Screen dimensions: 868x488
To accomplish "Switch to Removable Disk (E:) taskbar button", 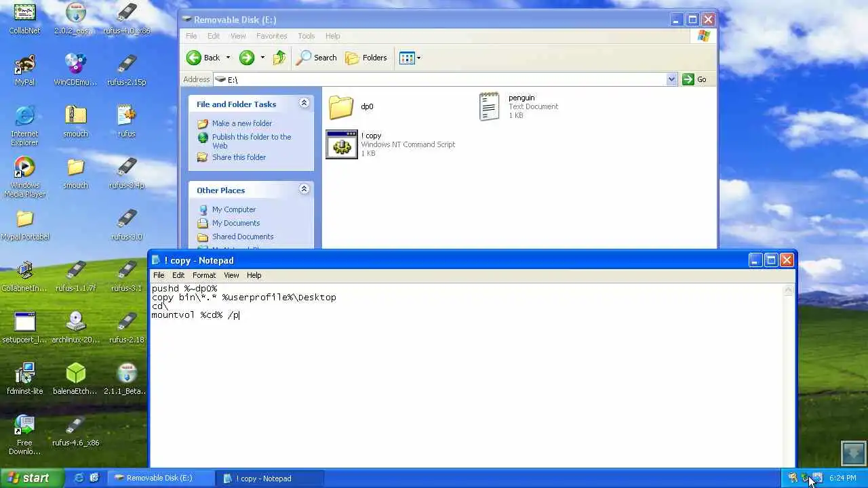I will tap(160, 478).
